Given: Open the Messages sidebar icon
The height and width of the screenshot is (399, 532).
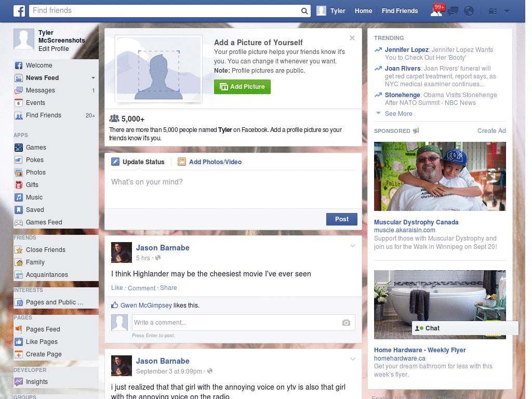Looking at the screenshot, I should point(19,90).
